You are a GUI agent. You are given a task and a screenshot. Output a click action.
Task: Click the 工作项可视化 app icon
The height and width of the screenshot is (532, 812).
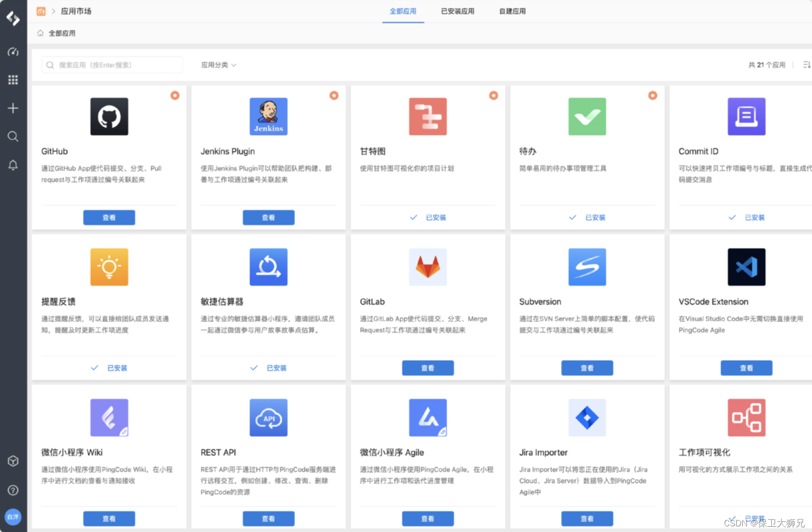(x=747, y=418)
